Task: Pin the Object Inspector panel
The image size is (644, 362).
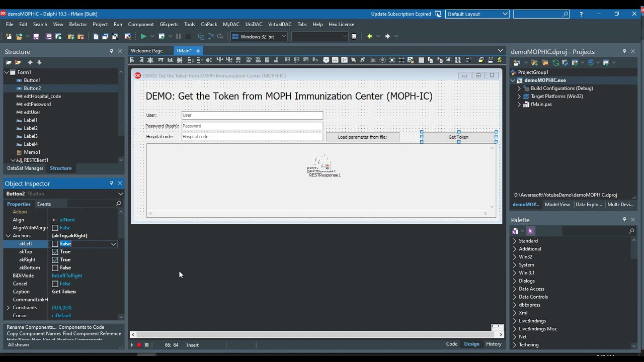Action: click(112, 183)
